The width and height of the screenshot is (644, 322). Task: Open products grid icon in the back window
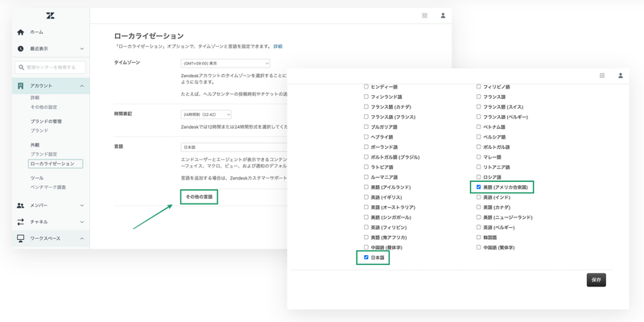pyautogui.click(x=425, y=15)
